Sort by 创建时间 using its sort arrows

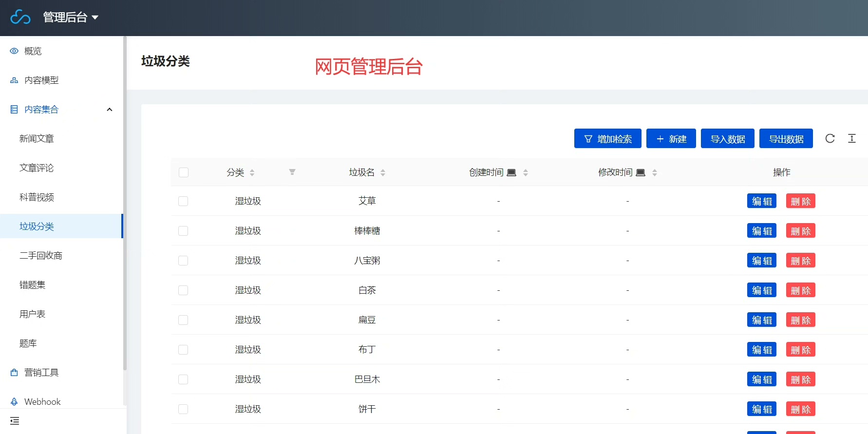pos(526,172)
